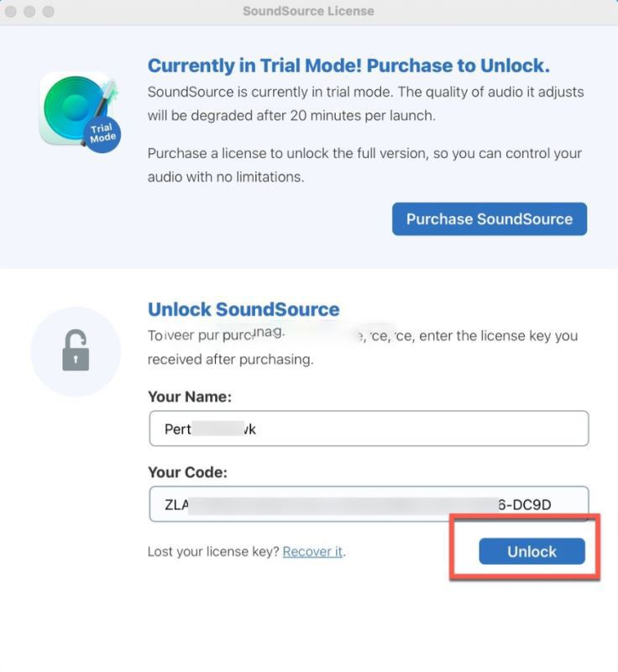Screen dimensions: 618x672
Task: Click the Your Name label
Action: [190, 396]
